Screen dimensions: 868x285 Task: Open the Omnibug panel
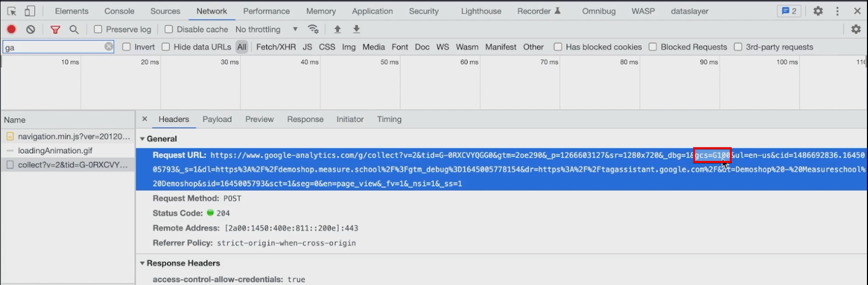click(x=599, y=11)
